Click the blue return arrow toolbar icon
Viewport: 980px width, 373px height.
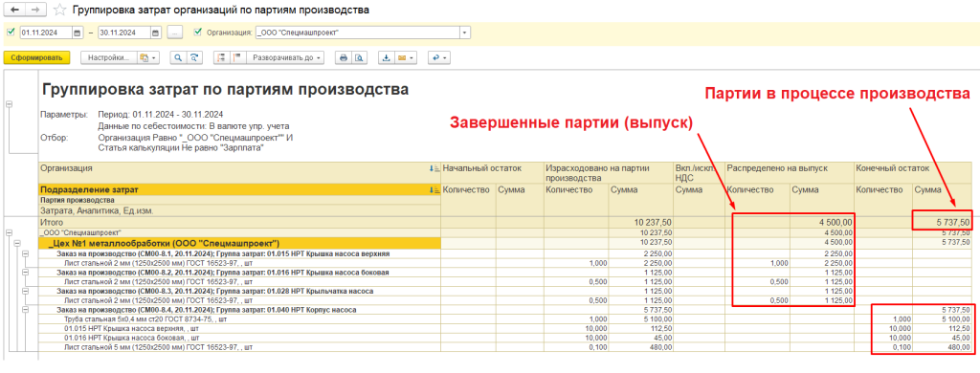tap(435, 57)
